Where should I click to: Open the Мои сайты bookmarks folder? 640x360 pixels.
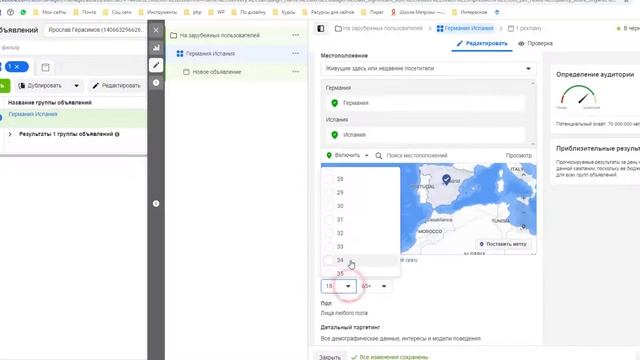coord(50,12)
